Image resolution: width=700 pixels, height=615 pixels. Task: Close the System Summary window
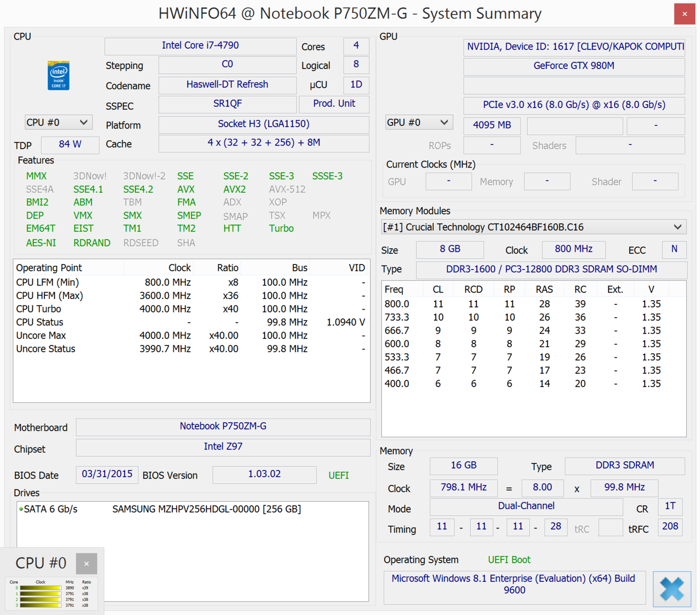[x=685, y=14]
